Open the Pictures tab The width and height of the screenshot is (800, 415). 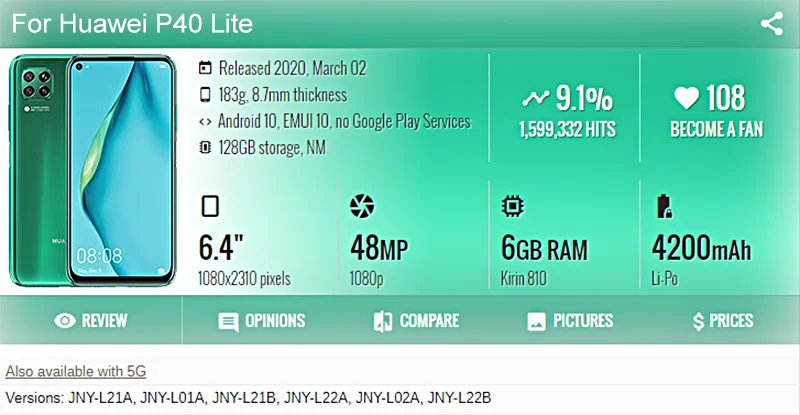570,321
